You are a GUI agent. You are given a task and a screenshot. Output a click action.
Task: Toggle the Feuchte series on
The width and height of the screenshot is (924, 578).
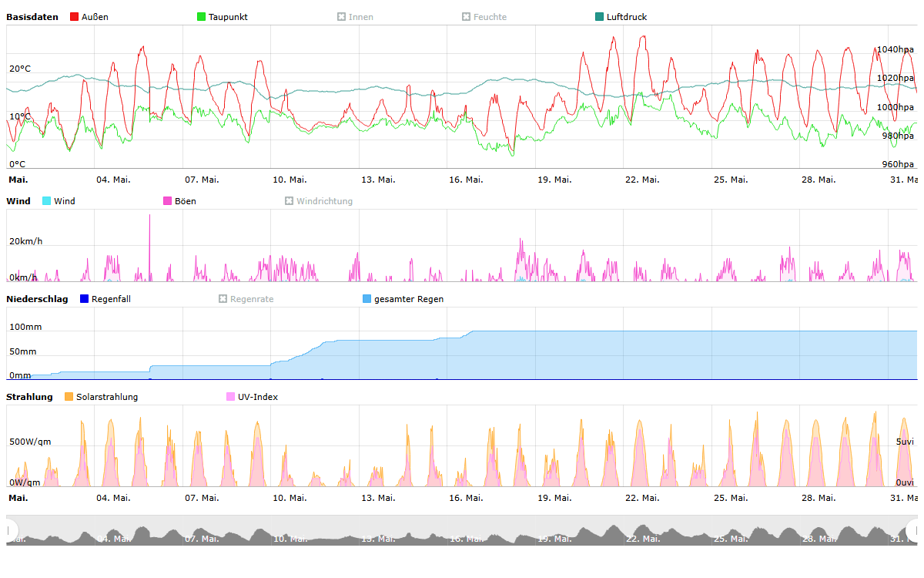[x=484, y=17]
